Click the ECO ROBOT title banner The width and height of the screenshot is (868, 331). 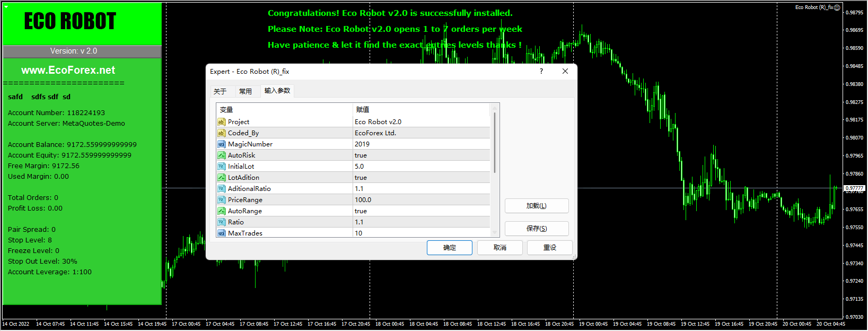click(x=70, y=22)
